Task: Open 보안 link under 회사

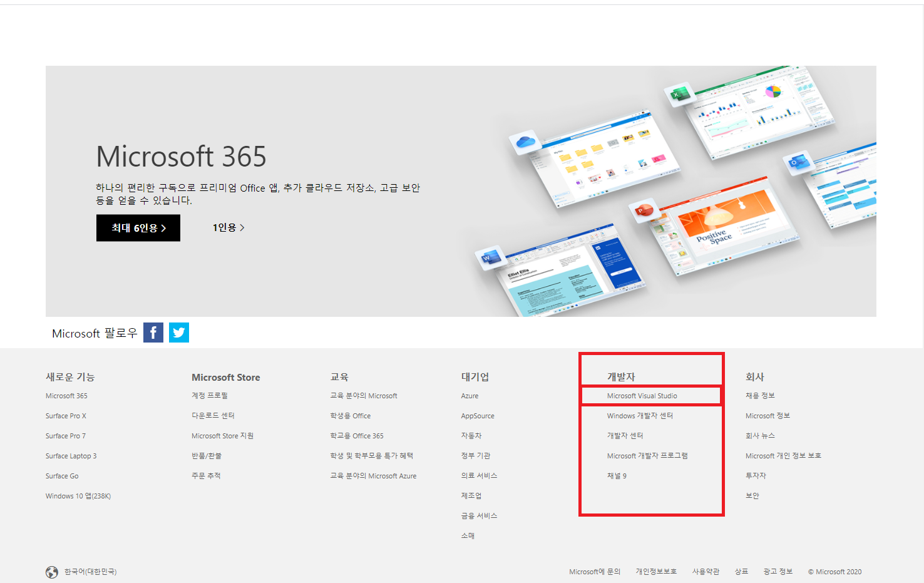Action: 752,496
